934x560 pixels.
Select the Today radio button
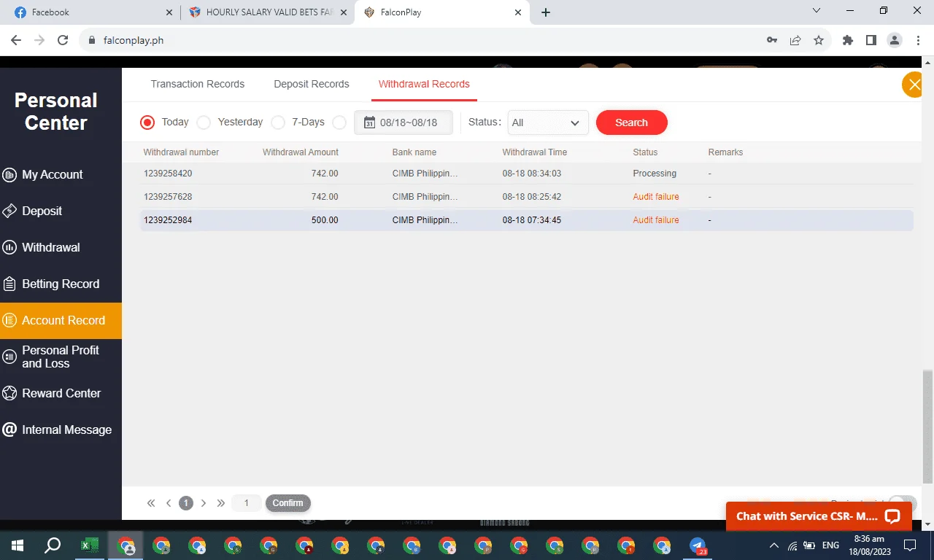[x=147, y=122]
